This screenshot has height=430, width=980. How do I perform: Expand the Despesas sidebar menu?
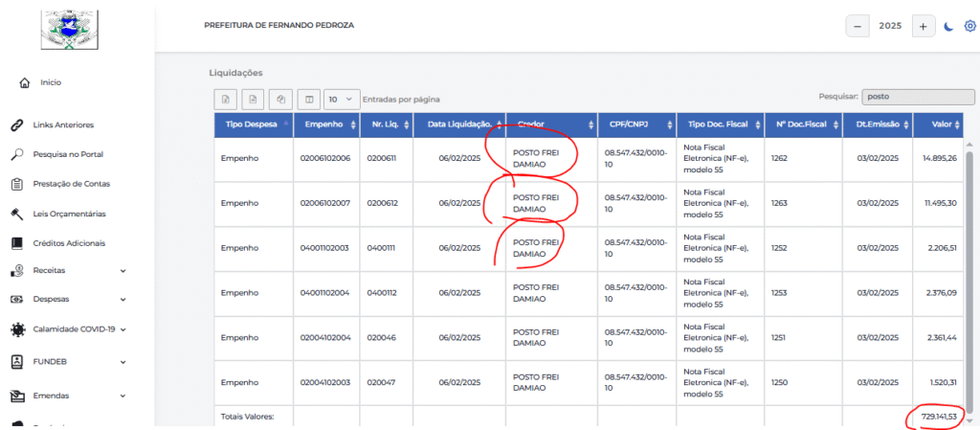click(x=69, y=299)
